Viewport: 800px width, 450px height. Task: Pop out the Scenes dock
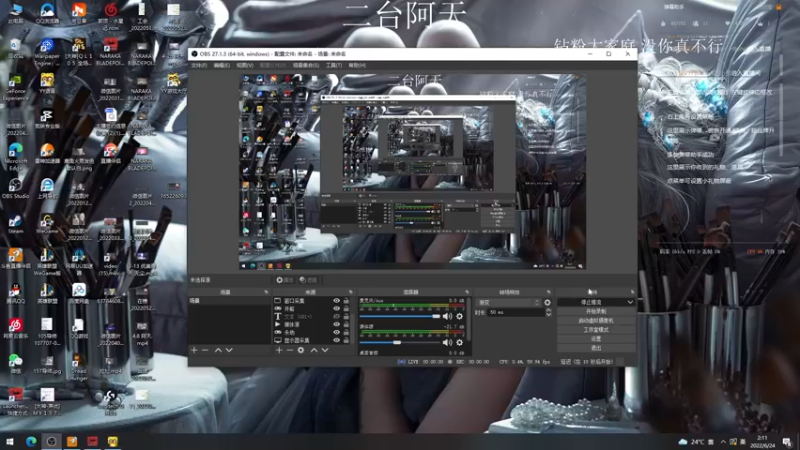point(266,292)
